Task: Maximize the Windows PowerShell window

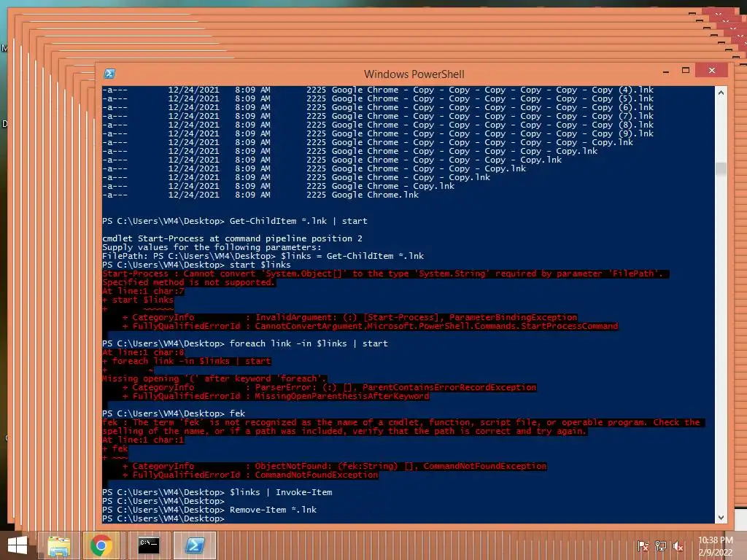Action: (x=686, y=71)
